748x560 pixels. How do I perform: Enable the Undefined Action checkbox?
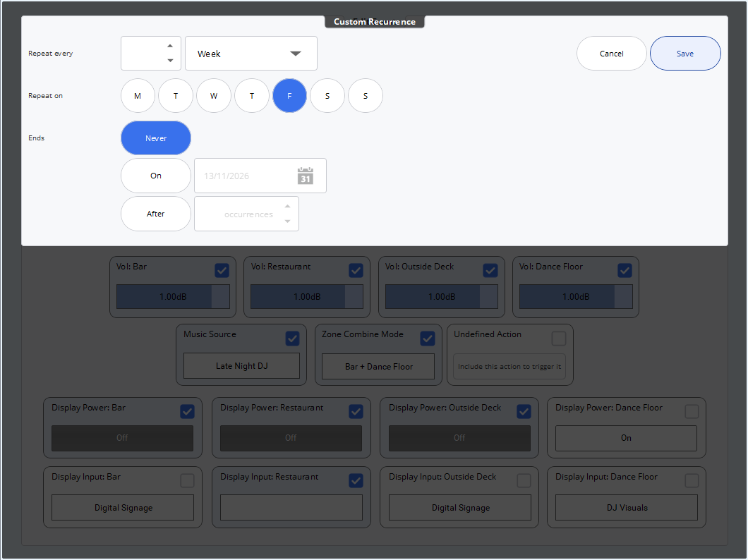click(x=559, y=339)
